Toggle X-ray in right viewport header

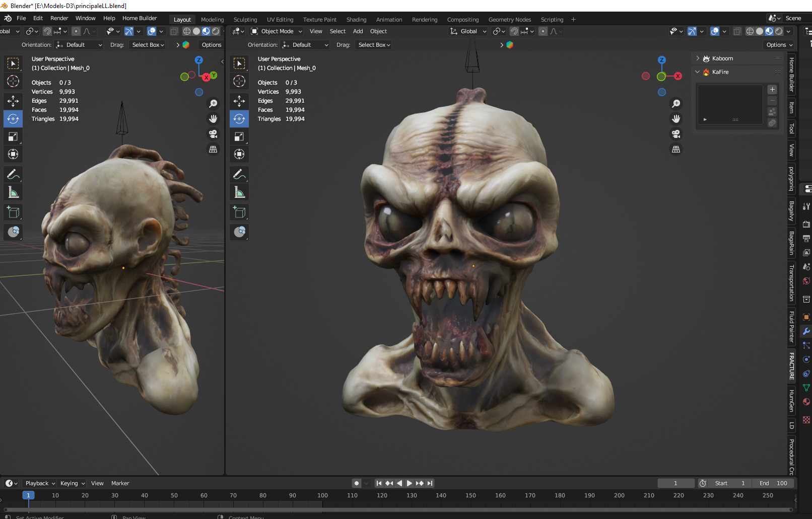click(737, 31)
